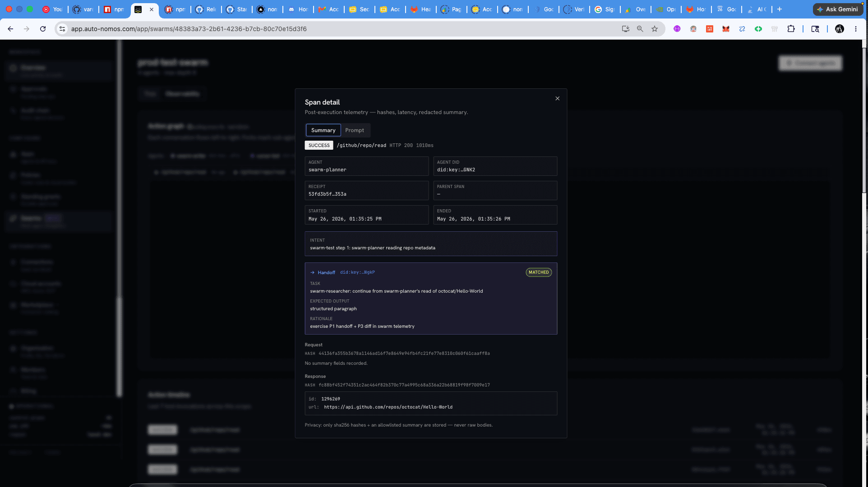Viewport: 868px width, 487px height.
Task: Switch to the 'Sig' Google tab
Action: pos(605,9)
